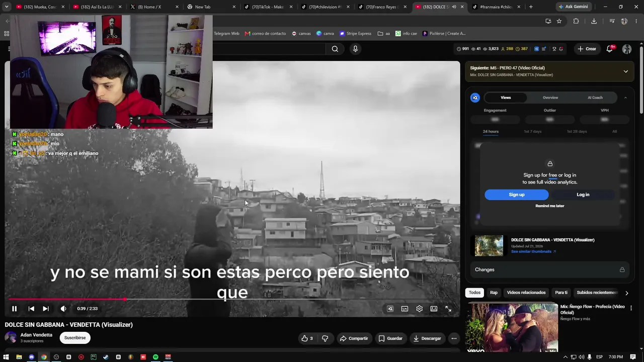
Task: Open Spotify from the taskbar
Action: coord(155,357)
